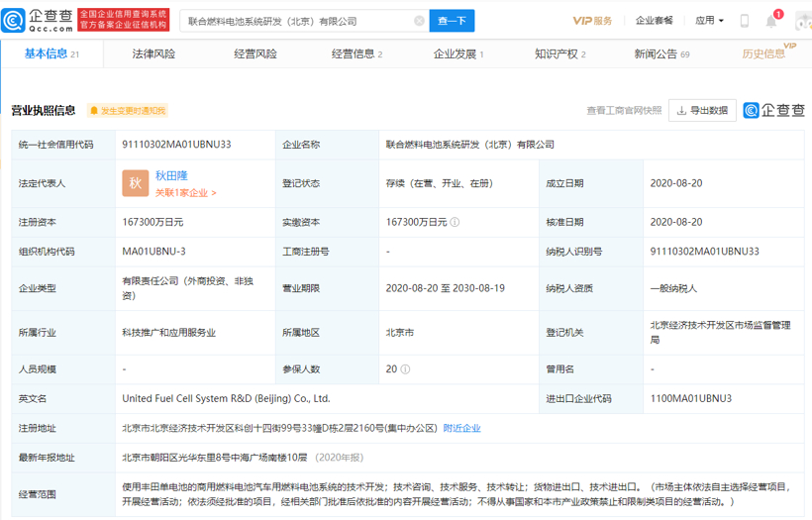Select 北京市 region value
Screen dimensions: 812x520
pos(400,333)
